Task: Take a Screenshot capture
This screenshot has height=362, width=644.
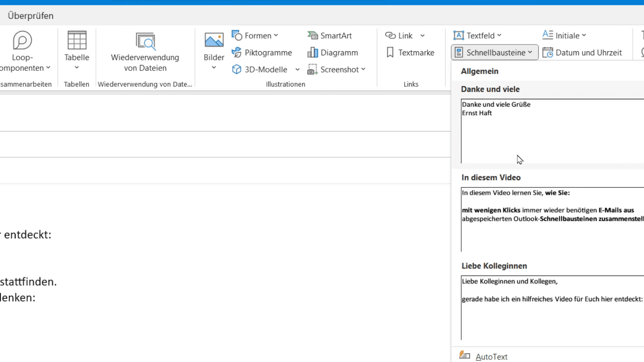Action: coord(336,69)
